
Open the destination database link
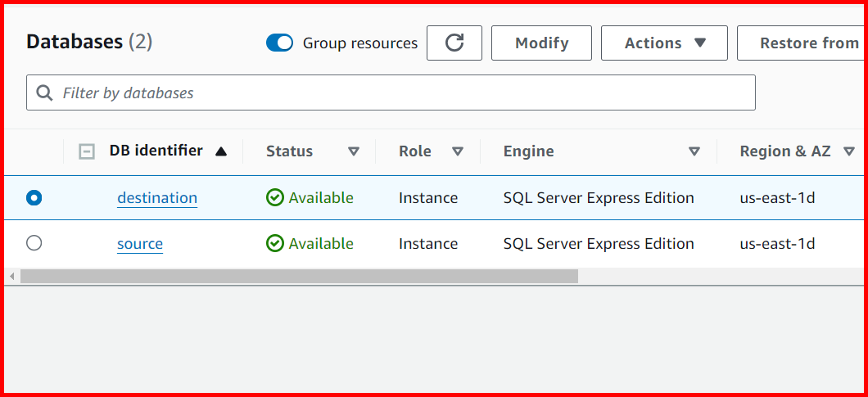click(157, 197)
